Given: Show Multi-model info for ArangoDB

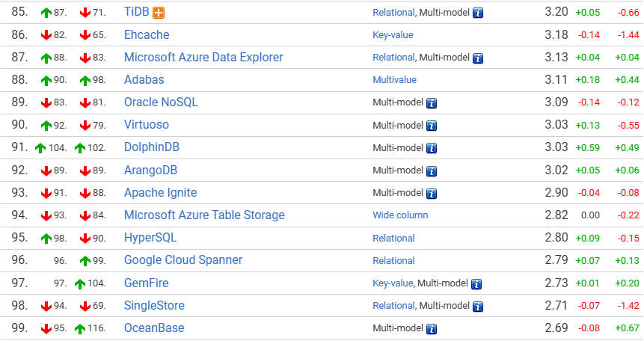Looking at the screenshot, I should pos(432,171).
